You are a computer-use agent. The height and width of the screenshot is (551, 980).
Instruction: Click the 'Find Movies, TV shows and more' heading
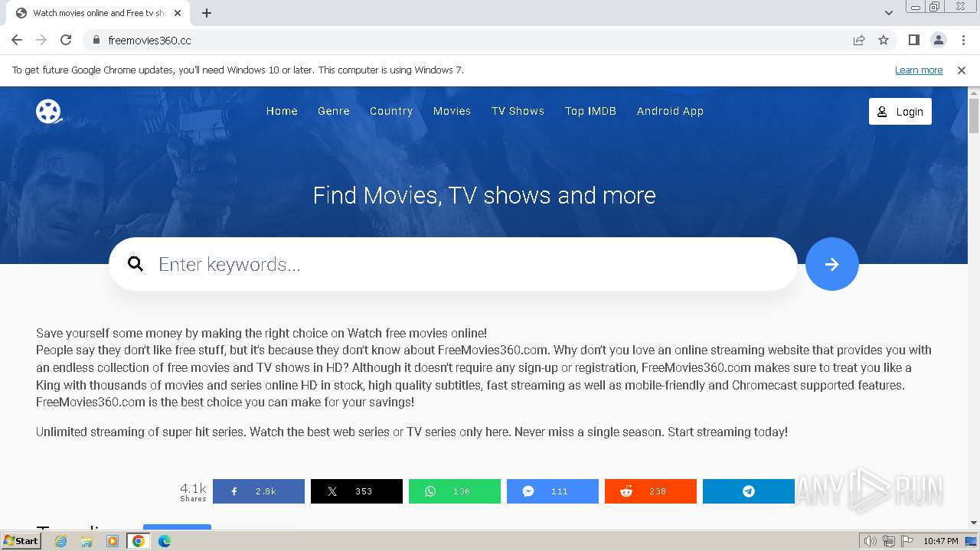pyautogui.click(x=484, y=195)
